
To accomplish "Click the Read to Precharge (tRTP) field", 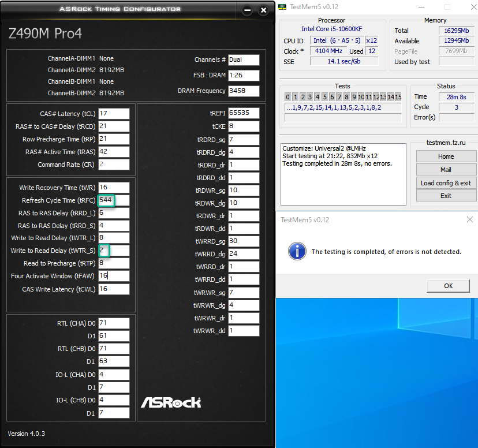I will (114, 263).
